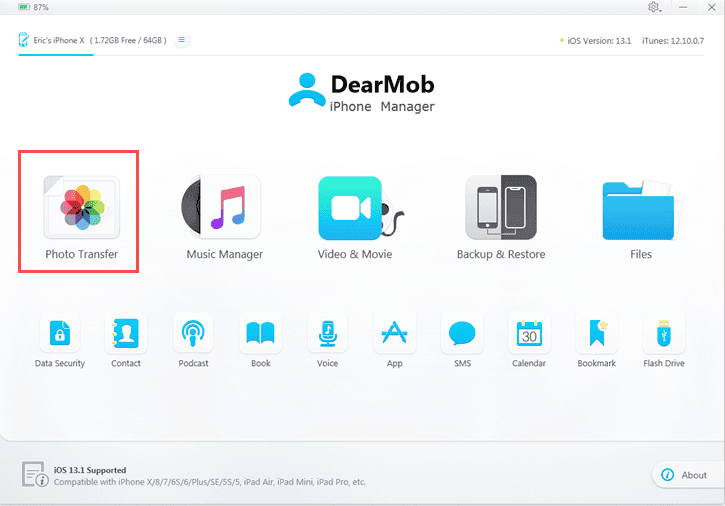Expand the device list menu icon

[x=181, y=40]
